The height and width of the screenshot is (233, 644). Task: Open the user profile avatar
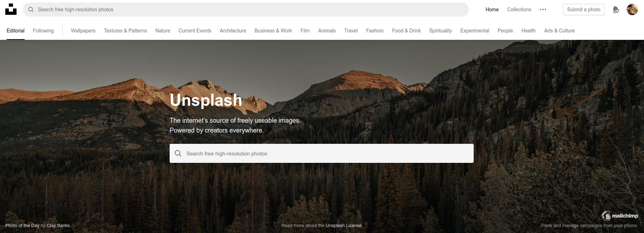632,10
